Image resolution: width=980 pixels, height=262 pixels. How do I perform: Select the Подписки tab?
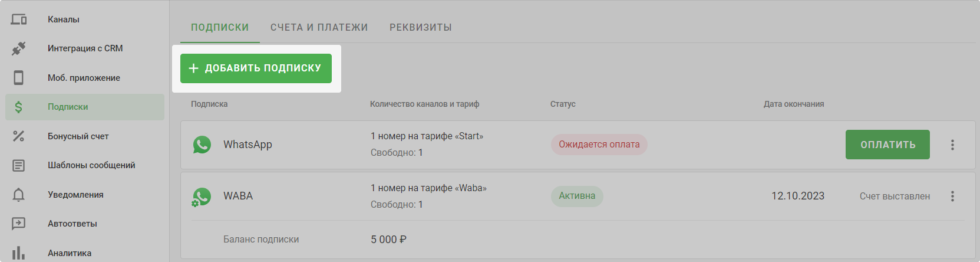[x=220, y=28]
